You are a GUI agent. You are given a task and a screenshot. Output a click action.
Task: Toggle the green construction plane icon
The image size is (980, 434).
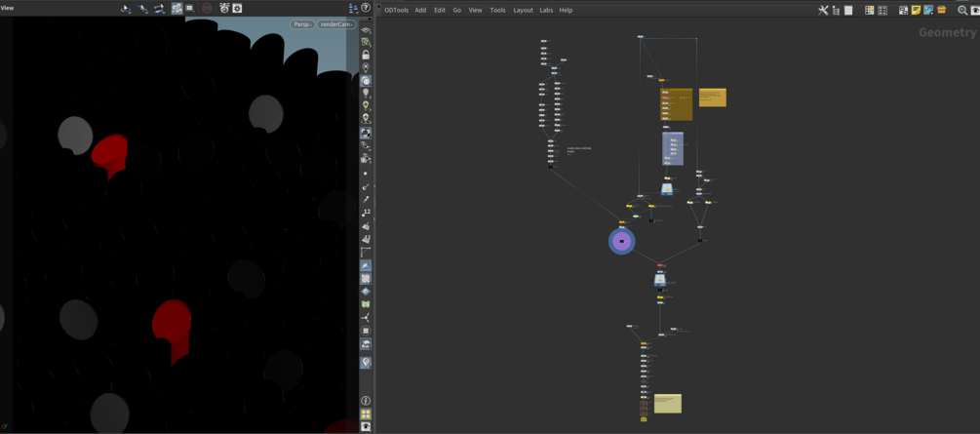click(366, 42)
